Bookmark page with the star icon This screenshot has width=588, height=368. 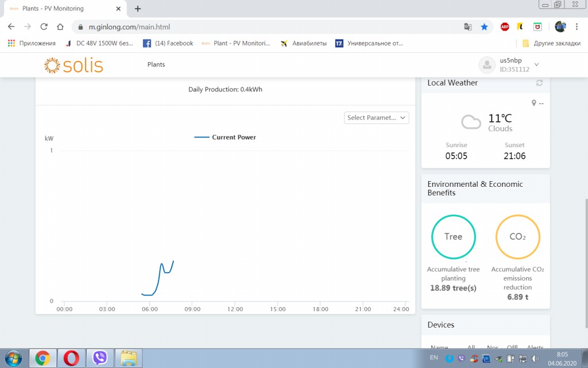[x=484, y=27]
